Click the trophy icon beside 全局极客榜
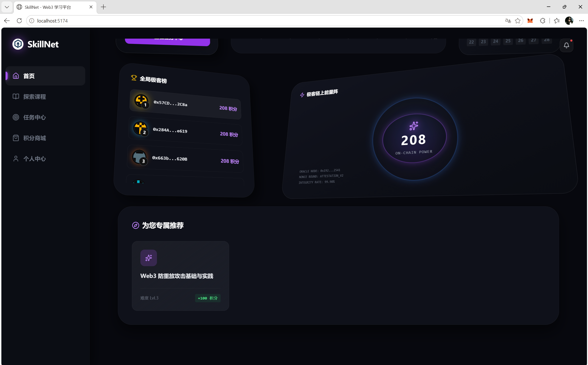588x365 pixels. [134, 78]
